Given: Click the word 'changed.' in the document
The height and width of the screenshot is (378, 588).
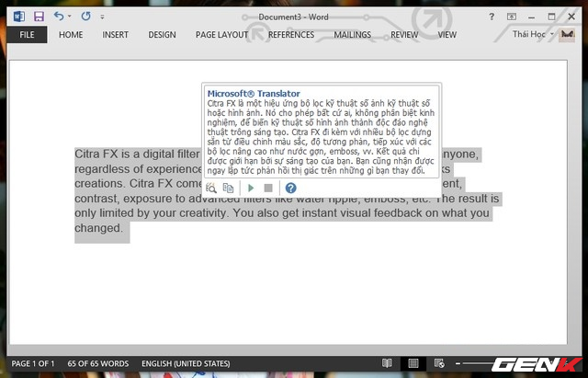Looking at the screenshot, I should point(98,228).
